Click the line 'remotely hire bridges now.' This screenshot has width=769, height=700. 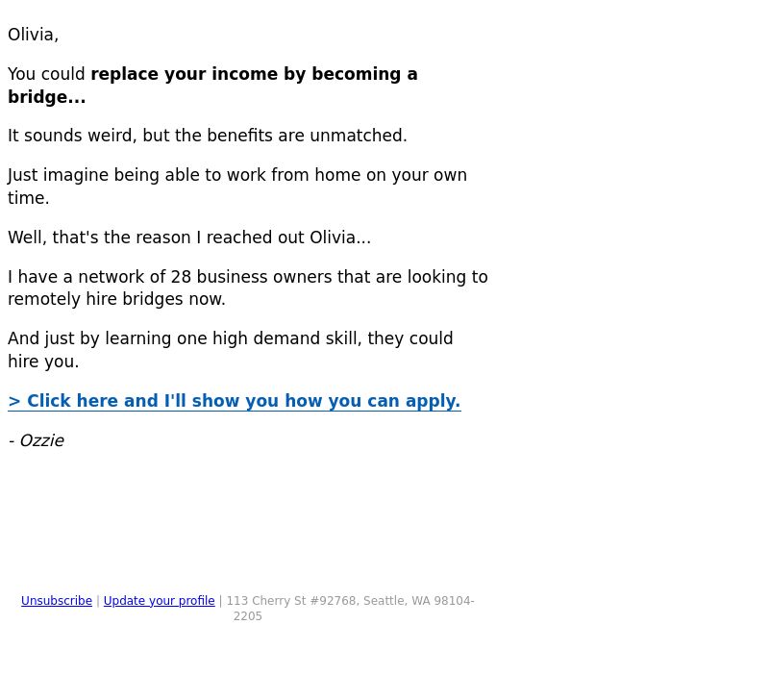coord(116,299)
